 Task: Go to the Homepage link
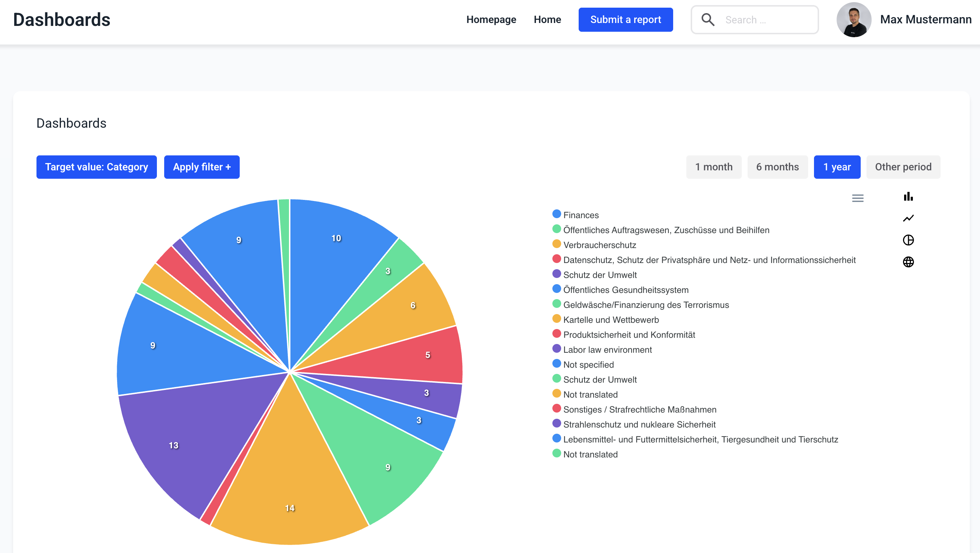(491, 20)
